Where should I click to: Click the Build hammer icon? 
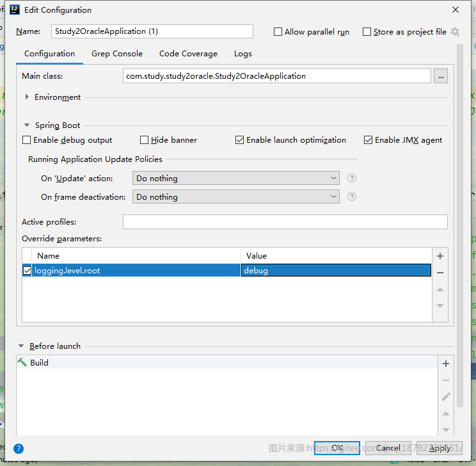click(x=22, y=362)
